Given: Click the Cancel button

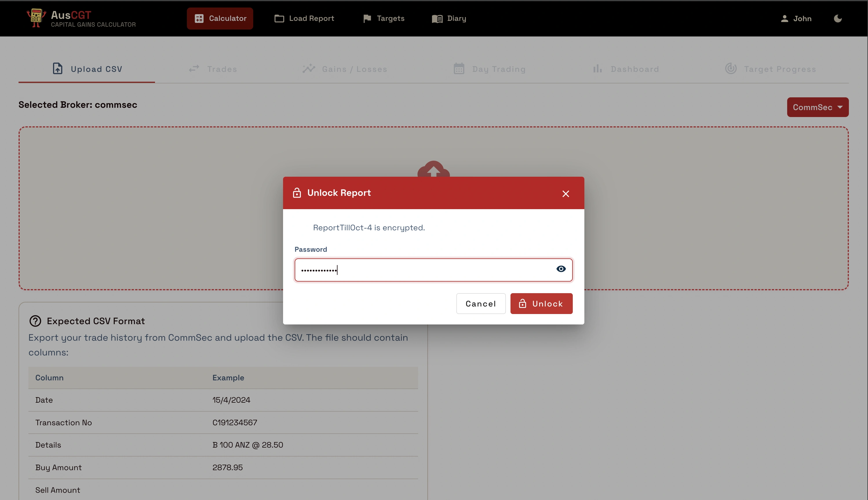Looking at the screenshot, I should pos(481,304).
